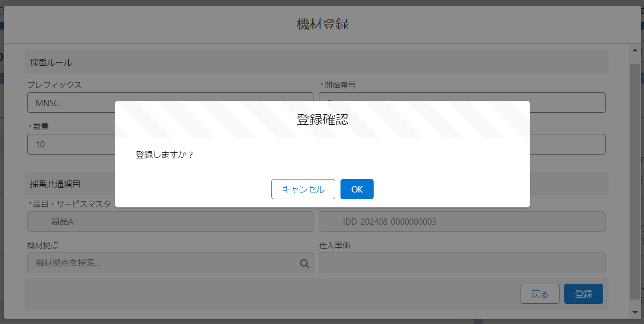Click the 機材登録 modal heading

point(322,24)
